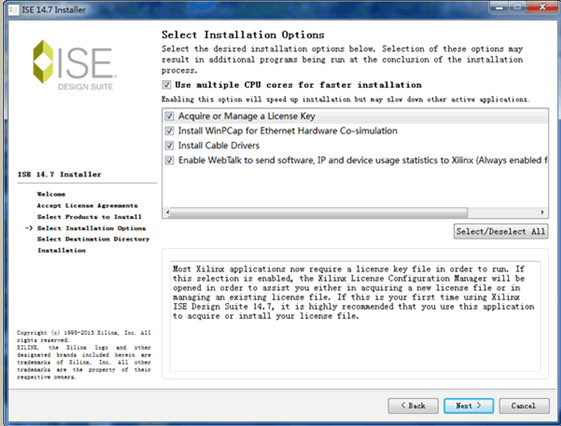Click the left arrow of options scrollbar
561x426 pixels.
pos(167,212)
